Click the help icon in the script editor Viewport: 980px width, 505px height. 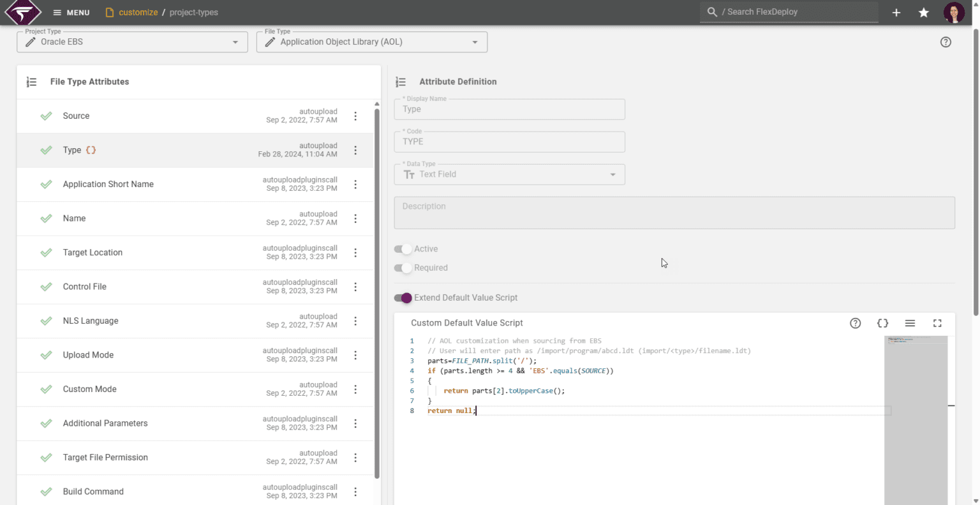pos(855,323)
